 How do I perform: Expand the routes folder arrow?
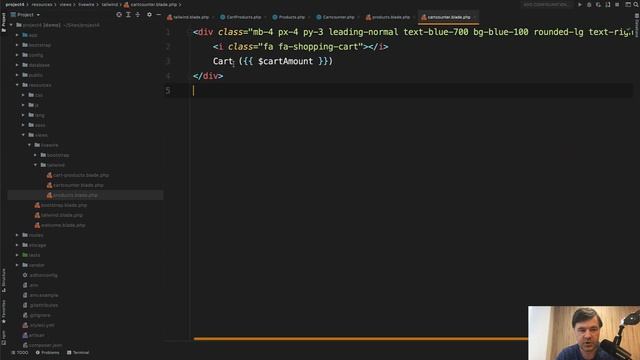[17, 235]
